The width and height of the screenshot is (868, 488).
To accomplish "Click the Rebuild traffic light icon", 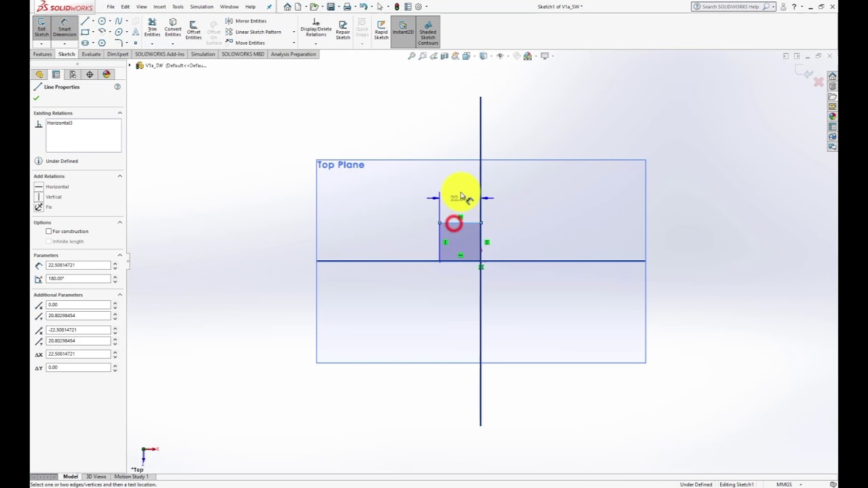I will 397,7.
